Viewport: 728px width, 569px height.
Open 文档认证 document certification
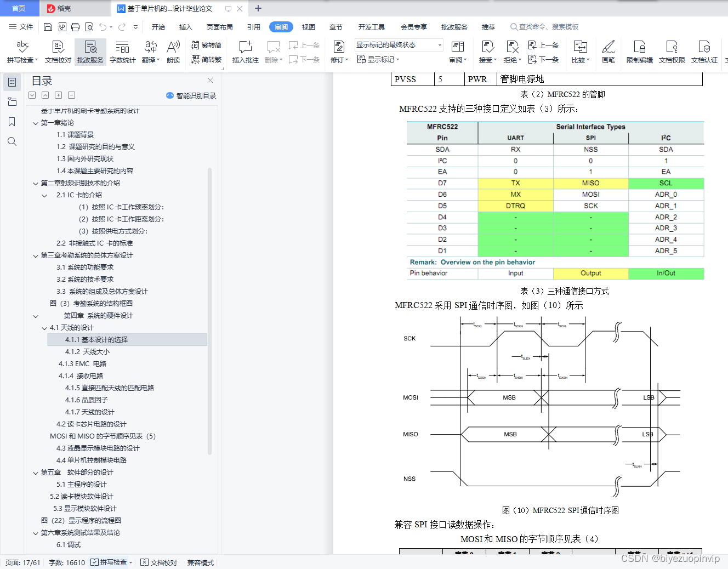pyautogui.click(x=704, y=52)
